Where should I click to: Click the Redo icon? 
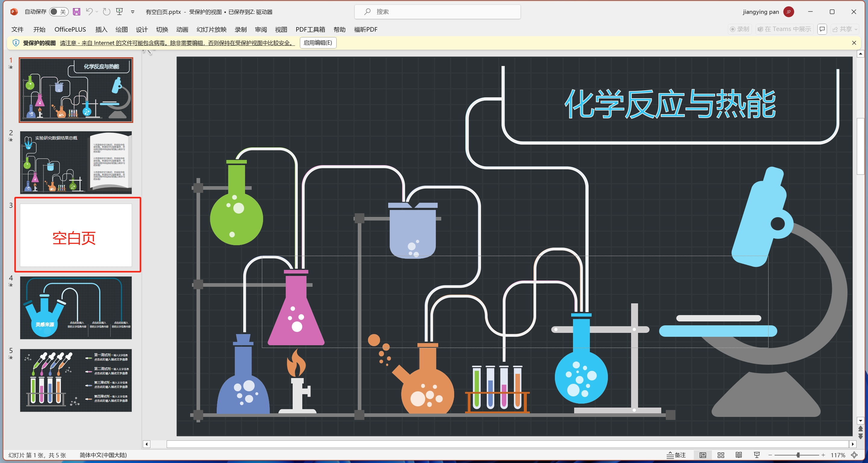tap(106, 12)
